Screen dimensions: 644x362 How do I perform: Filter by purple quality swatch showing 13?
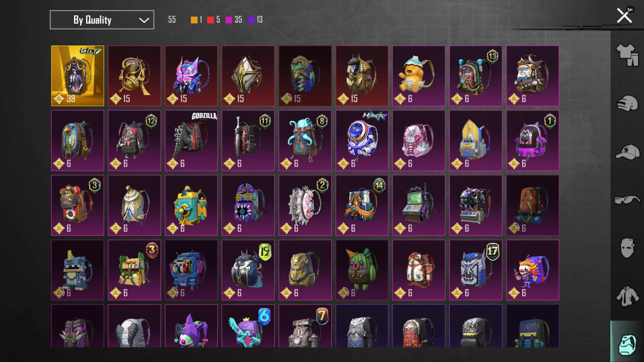tap(251, 20)
